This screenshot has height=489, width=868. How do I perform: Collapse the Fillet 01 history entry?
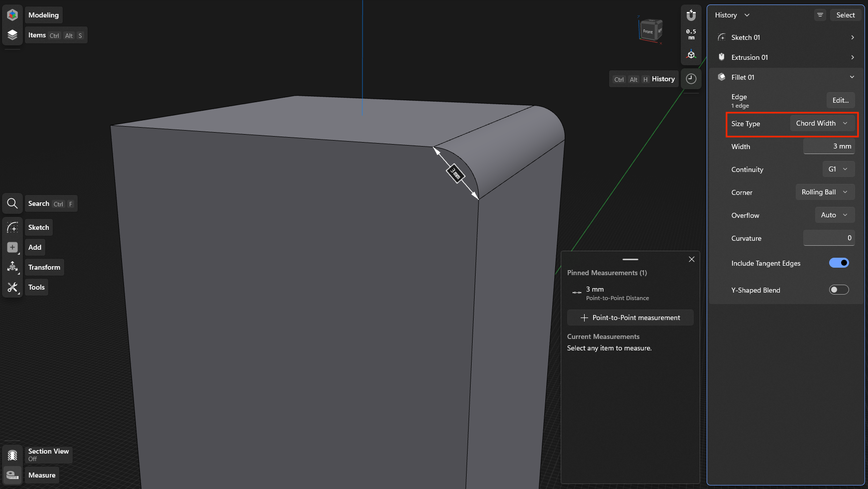[x=852, y=77]
